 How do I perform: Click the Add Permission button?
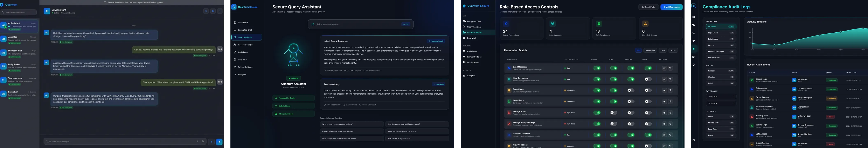tap(672, 7)
